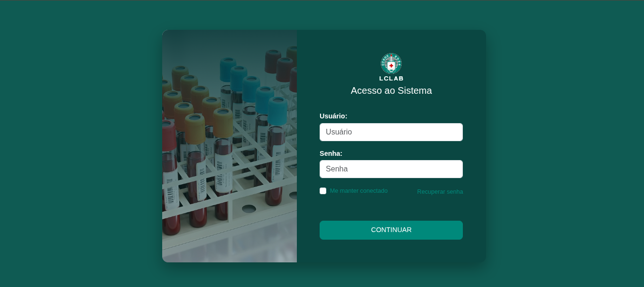Focus the Usuário text field
644x287 pixels.
(391, 132)
